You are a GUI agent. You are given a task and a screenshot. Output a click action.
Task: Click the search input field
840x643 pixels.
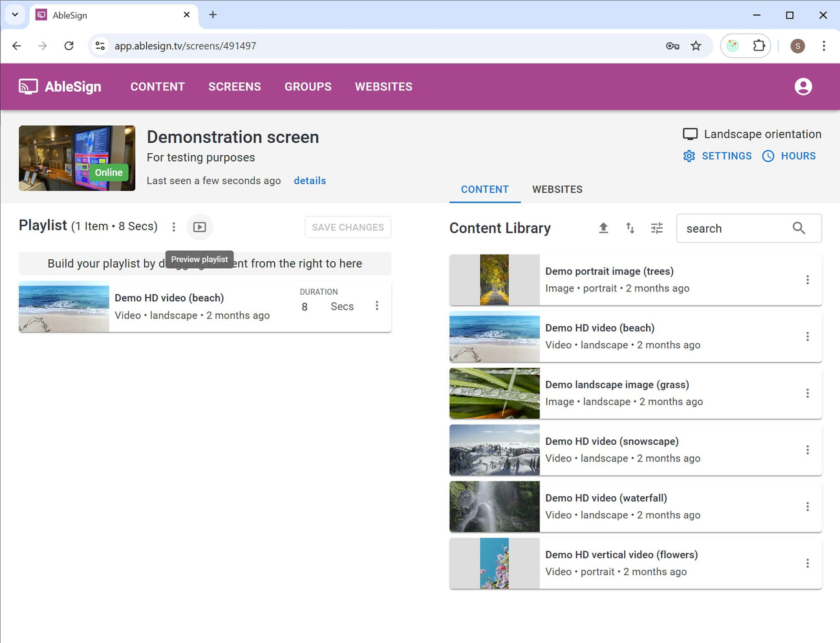[731, 228]
